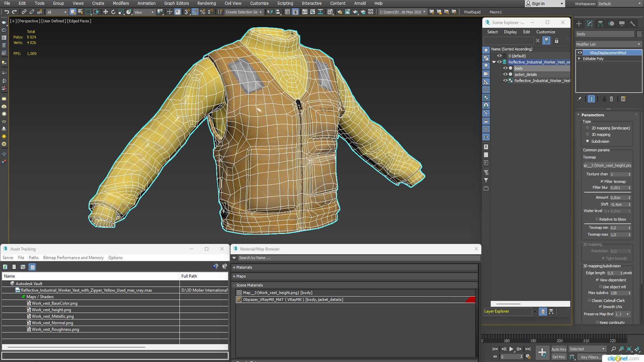Select the 2D mapping (landscape) radio option

(x=587, y=128)
